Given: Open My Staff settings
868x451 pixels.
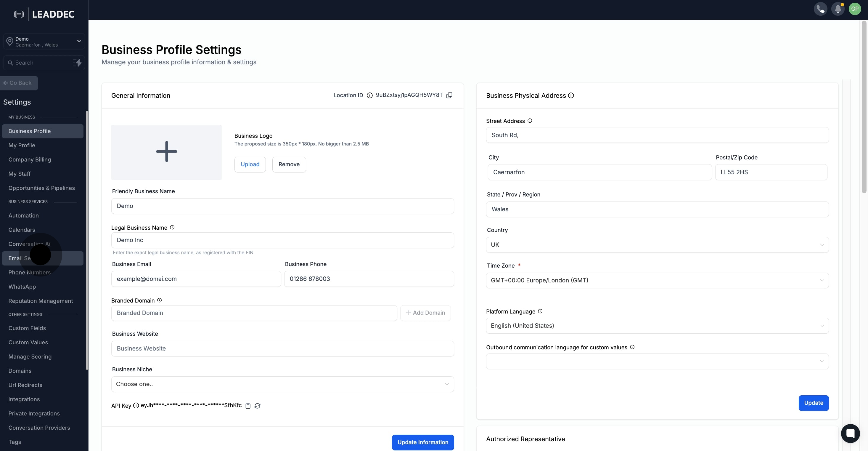Looking at the screenshot, I should pyautogui.click(x=43, y=174).
